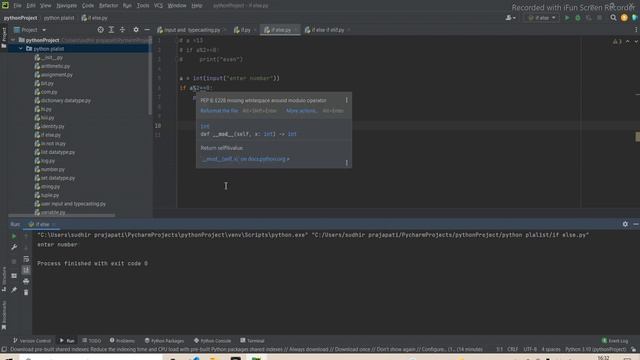Click the __mod__ docs.python.org link

point(245,159)
